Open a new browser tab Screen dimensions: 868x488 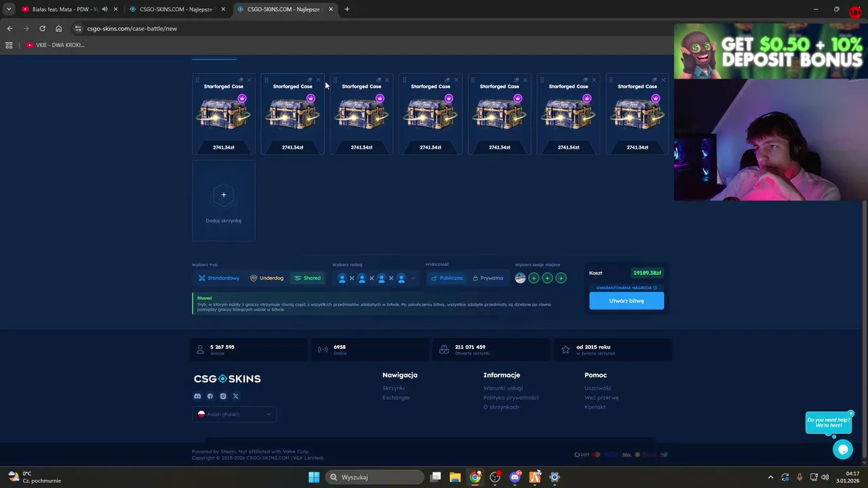coord(347,9)
